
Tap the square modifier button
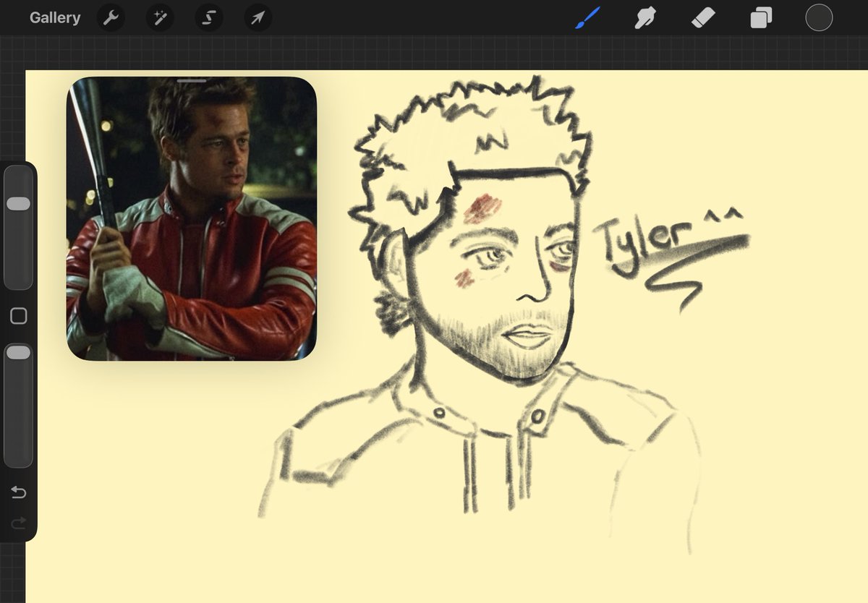click(x=18, y=316)
